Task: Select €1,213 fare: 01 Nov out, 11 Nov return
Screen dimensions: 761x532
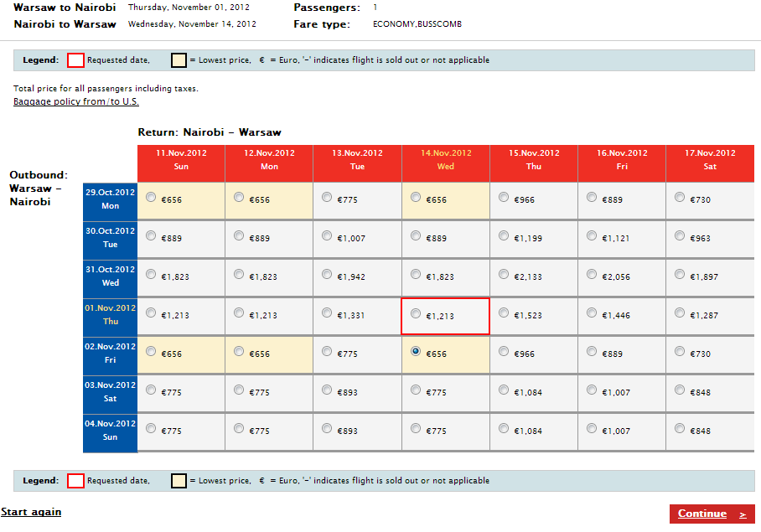Action: tap(151, 312)
